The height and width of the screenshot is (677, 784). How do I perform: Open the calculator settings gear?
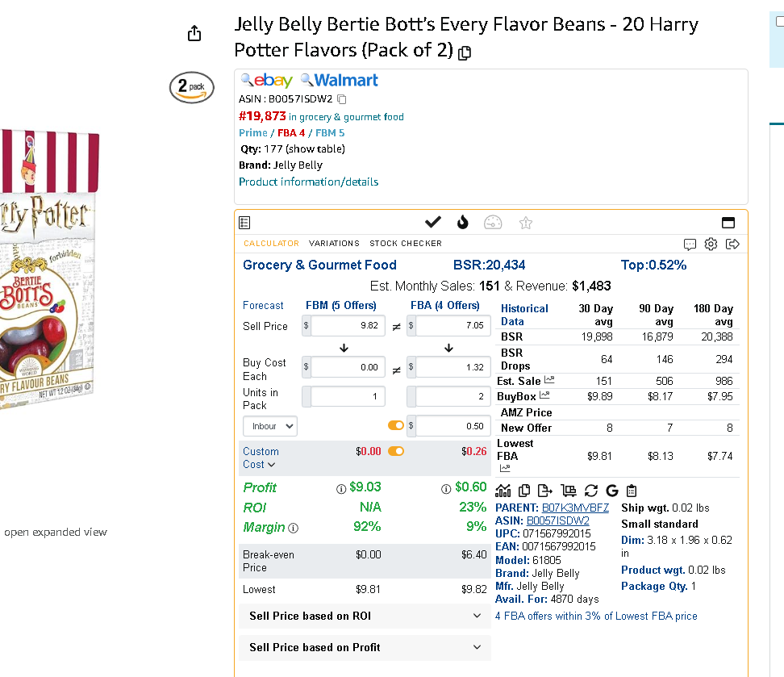tap(711, 244)
